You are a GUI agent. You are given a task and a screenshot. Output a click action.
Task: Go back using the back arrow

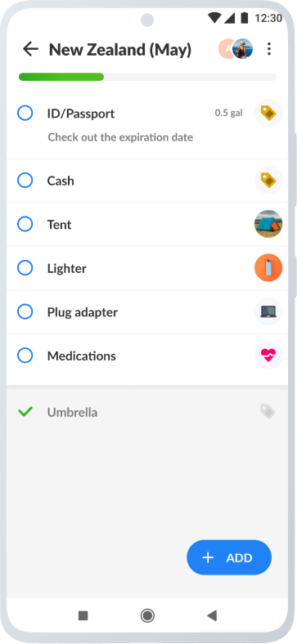point(30,49)
